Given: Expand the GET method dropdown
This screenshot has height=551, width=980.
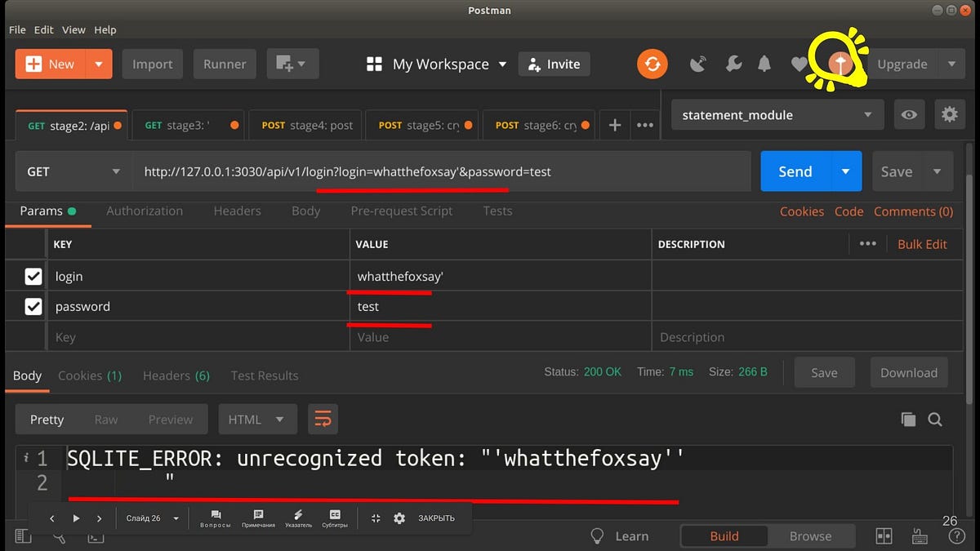Looking at the screenshot, I should (73, 171).
